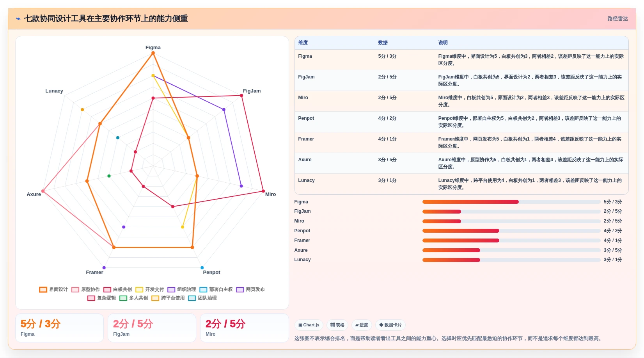Toggle the 复杂逻辑 legend series

pos(101,298)
